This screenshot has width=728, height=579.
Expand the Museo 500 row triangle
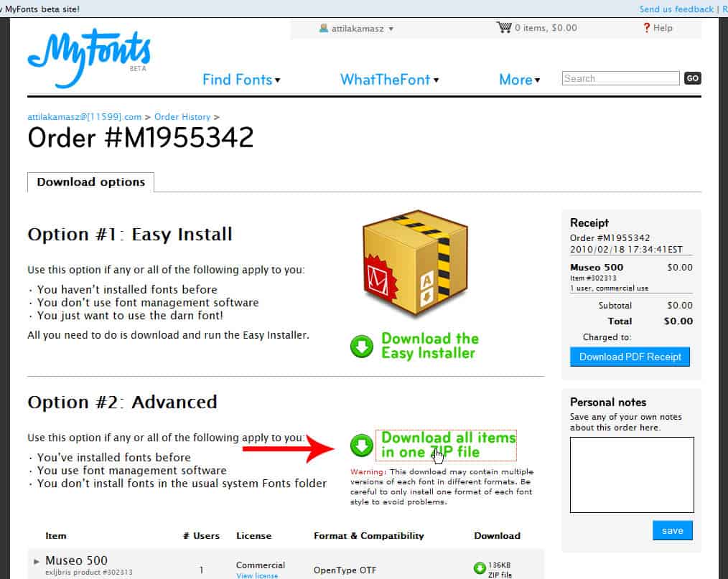tap(37, 561)
